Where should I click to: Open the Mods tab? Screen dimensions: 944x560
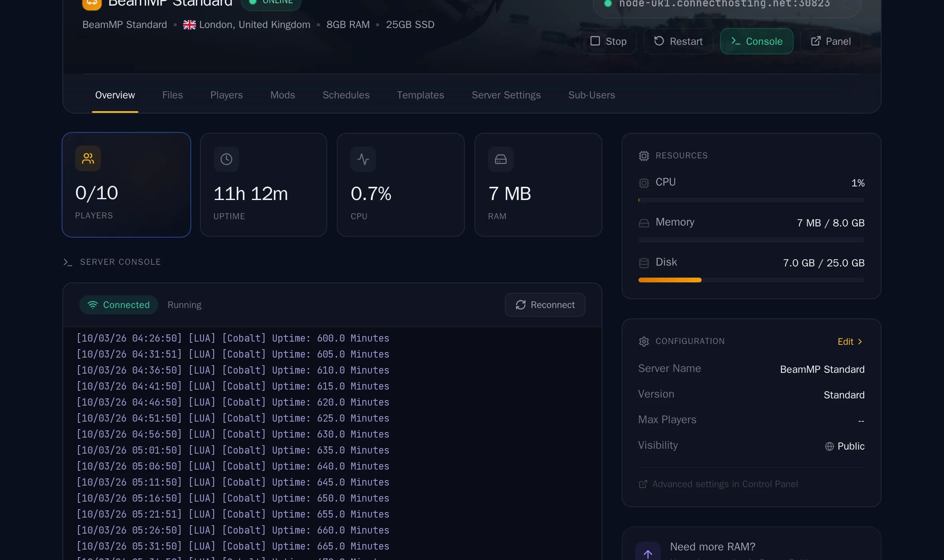282,95
